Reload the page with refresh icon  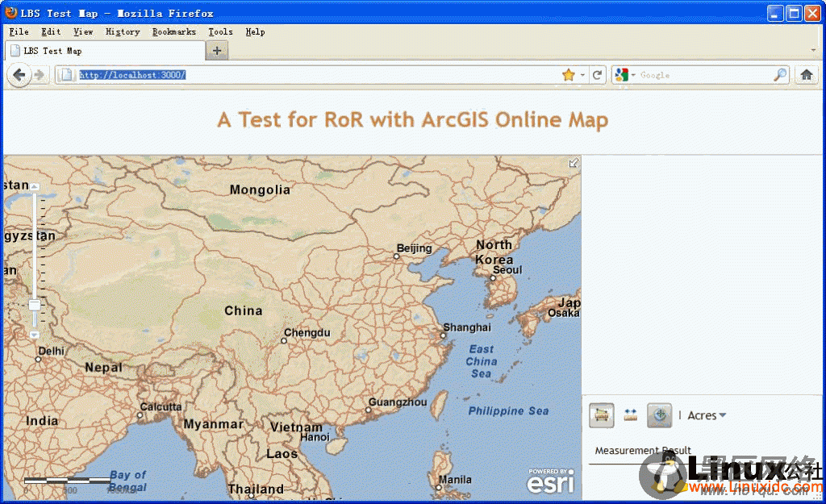[x=597, y=75]
